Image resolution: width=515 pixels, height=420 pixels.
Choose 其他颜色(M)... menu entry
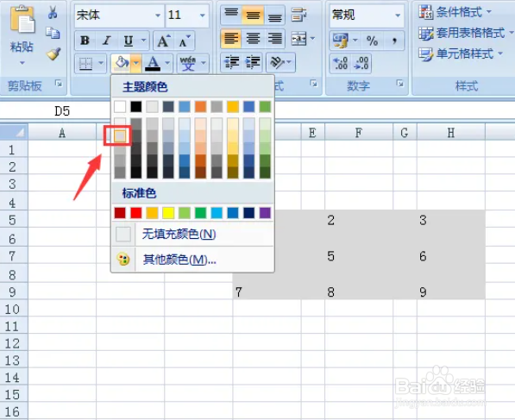[x=192, y=260]
